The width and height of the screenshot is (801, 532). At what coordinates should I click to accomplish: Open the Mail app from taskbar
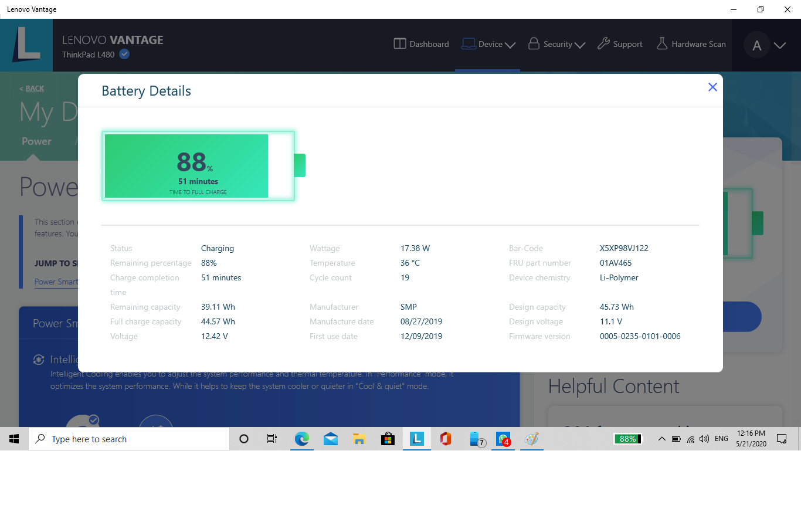[331, 439]
